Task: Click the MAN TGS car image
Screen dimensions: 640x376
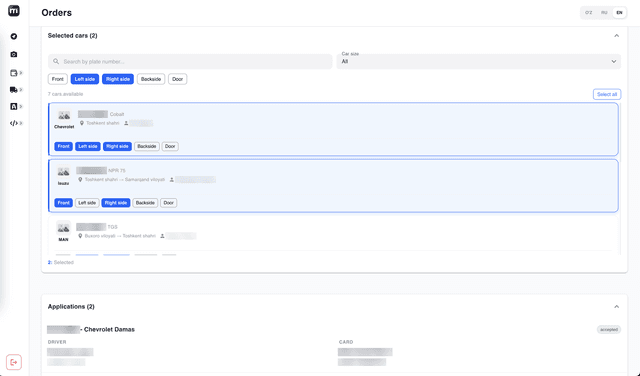Action: [63, 228]
